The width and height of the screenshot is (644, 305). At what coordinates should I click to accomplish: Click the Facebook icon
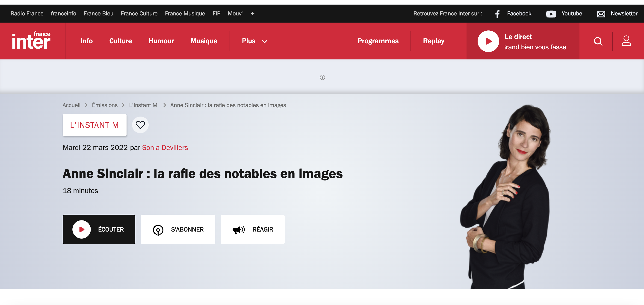[497, 14]
